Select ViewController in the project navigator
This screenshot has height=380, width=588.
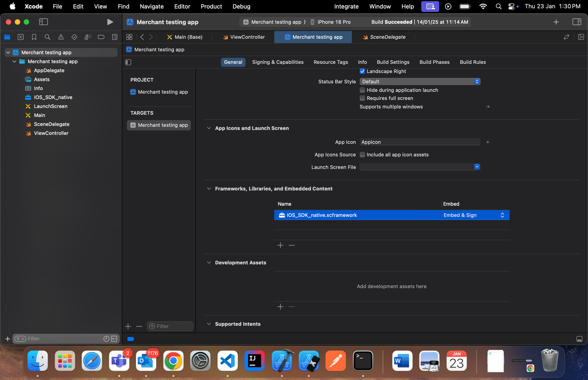pos(51,133)
